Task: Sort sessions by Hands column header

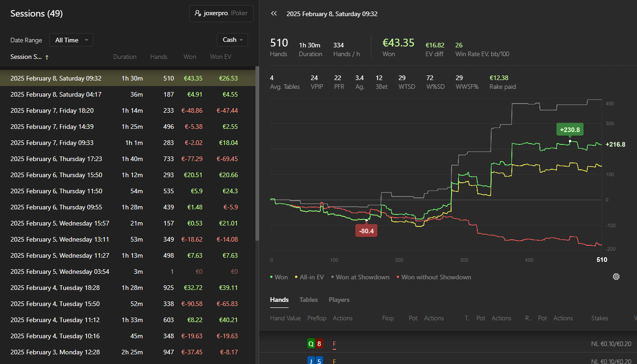Action: click(159, 57)
